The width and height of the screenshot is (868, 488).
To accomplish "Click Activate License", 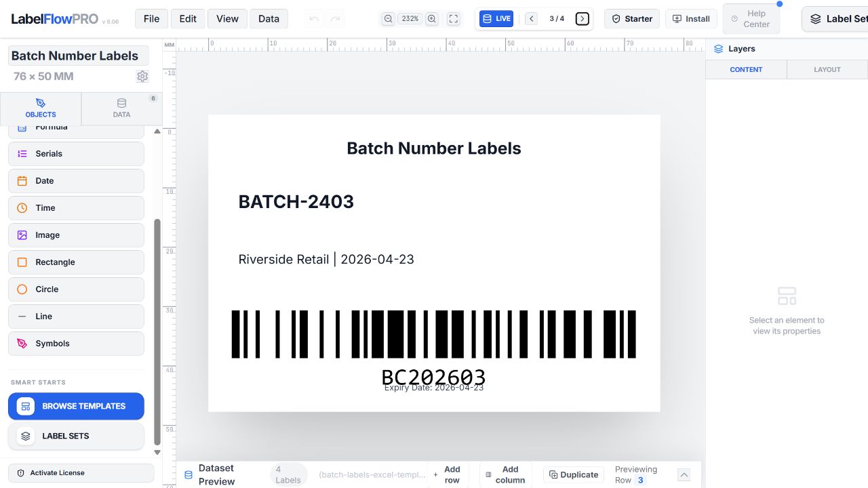I will coord(81,472).
